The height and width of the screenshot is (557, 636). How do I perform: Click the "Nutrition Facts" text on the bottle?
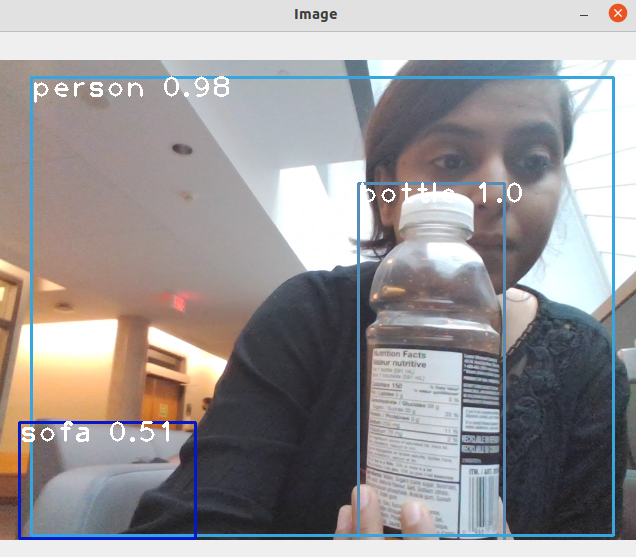(400, 354)
